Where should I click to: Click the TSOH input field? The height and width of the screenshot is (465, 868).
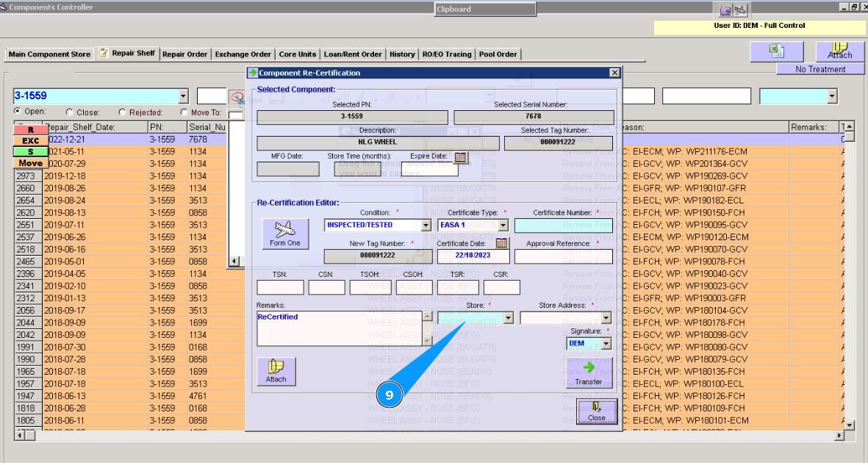pos(371,287)
